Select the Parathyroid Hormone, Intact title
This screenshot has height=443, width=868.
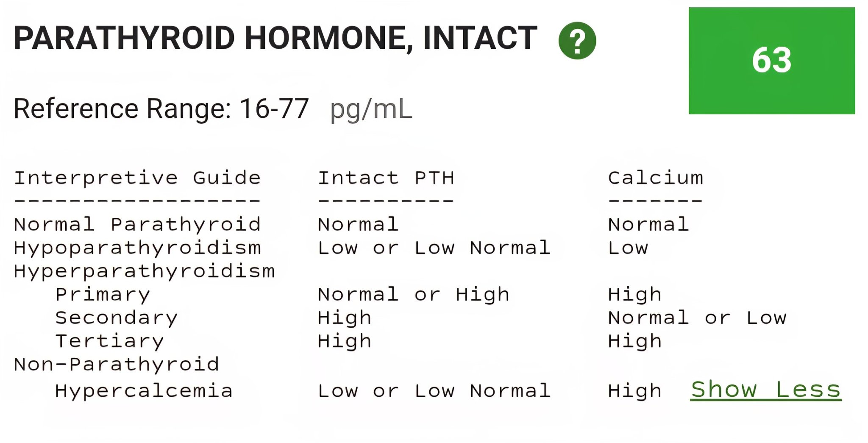pyautogui.click(x=275, y=39)
